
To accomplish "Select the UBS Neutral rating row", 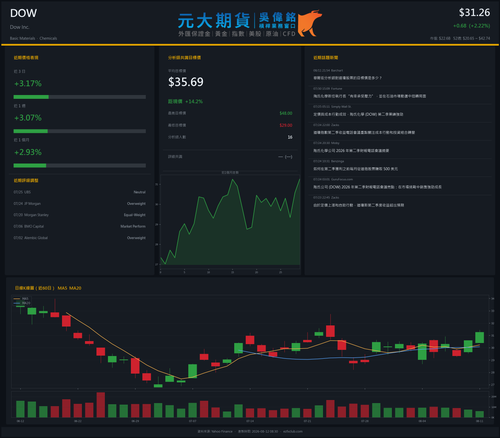I will point(80,192).
